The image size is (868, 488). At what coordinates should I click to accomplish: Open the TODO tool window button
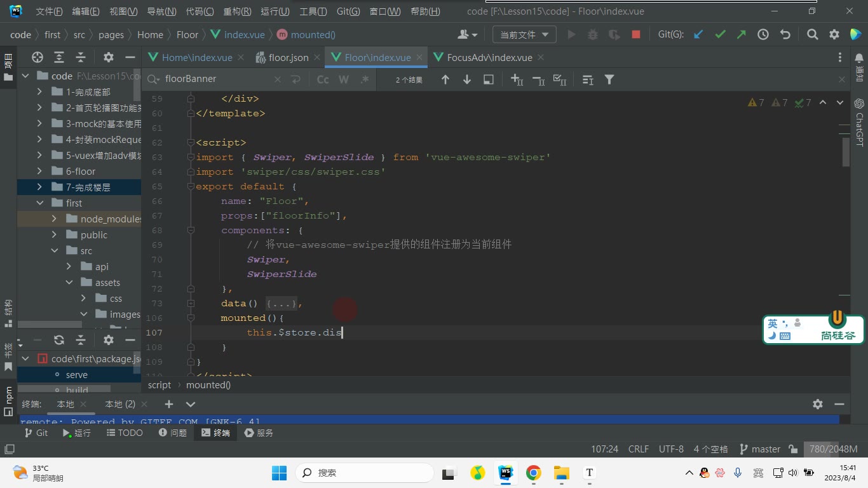coord(124,433)
